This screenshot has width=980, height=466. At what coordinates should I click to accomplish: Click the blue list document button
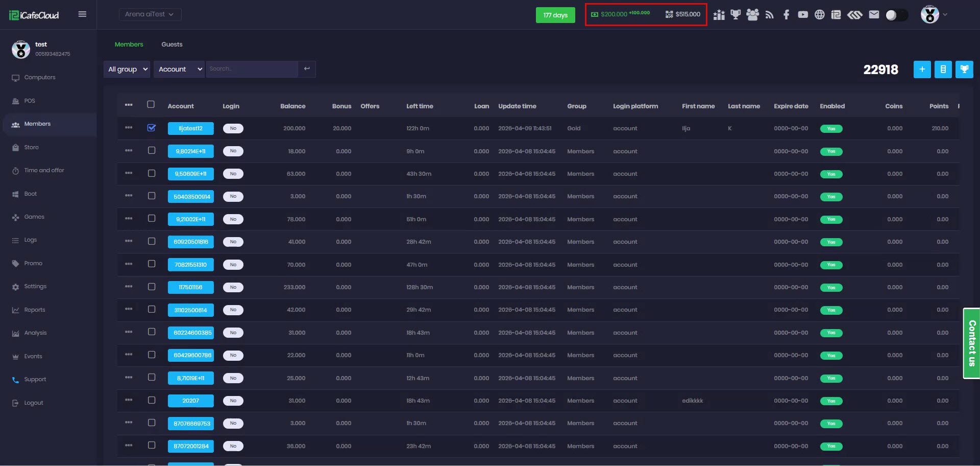[x=943, y=69]
